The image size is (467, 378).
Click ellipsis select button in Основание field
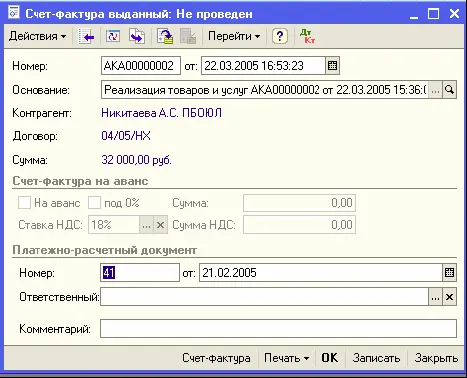pyautogui.click(x=435, y=90)
